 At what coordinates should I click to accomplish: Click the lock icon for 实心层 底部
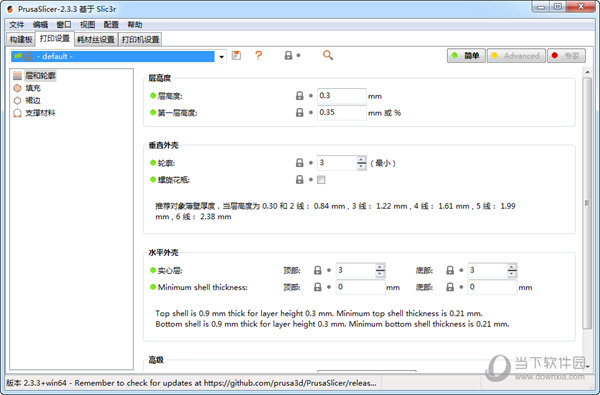tap(450, 270)
